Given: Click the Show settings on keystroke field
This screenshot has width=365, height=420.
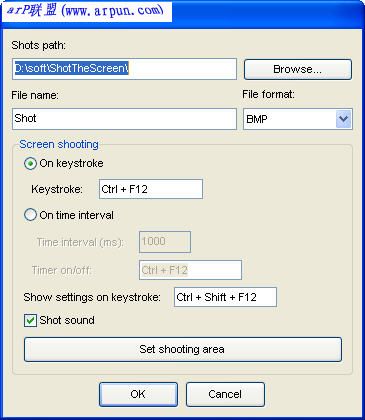Looking at the screenshot, I should (x=225, y=297).
